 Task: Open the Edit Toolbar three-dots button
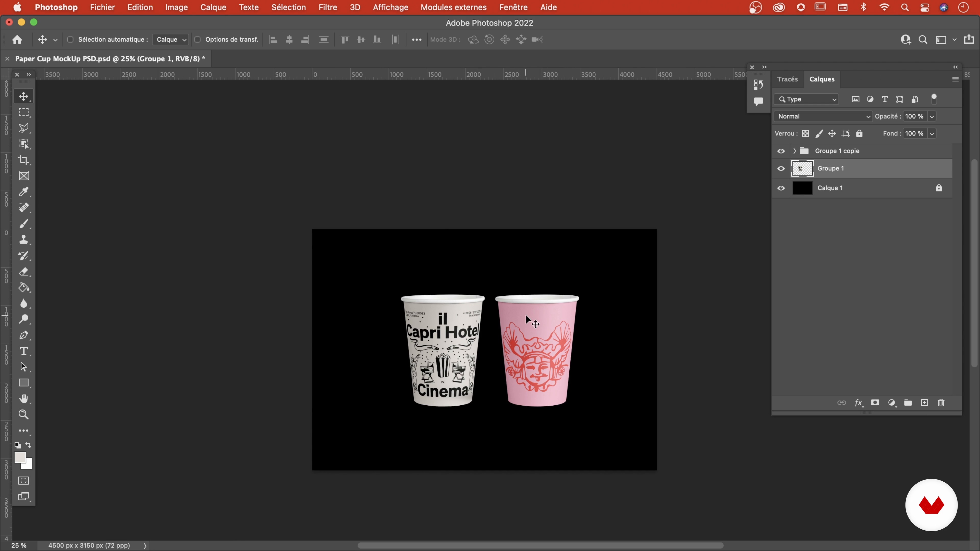point(23,431)
